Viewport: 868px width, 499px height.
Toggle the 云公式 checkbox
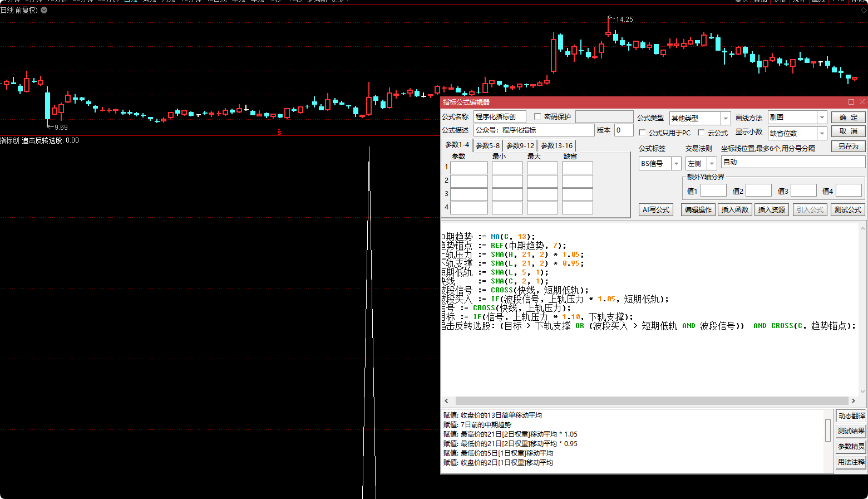point(701,133)
